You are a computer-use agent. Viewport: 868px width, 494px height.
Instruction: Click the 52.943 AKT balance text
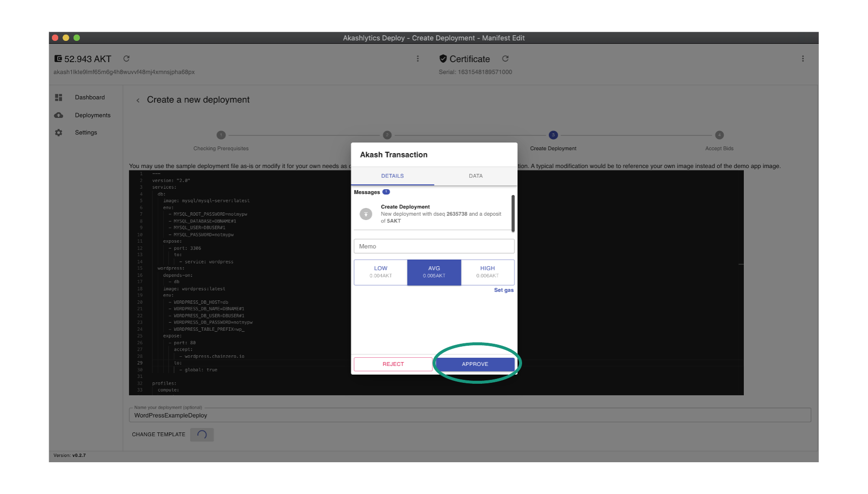coord(88,59)
